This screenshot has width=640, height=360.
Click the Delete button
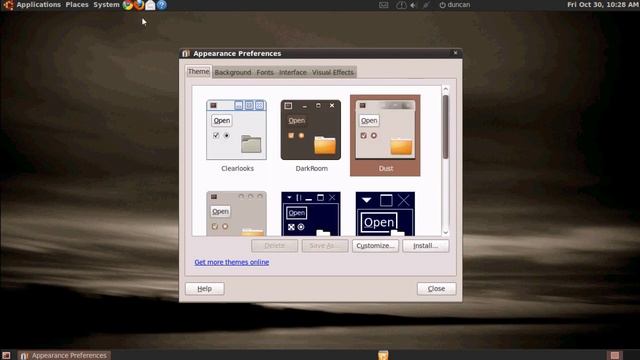pyautogui.click(x=275, y=246)
